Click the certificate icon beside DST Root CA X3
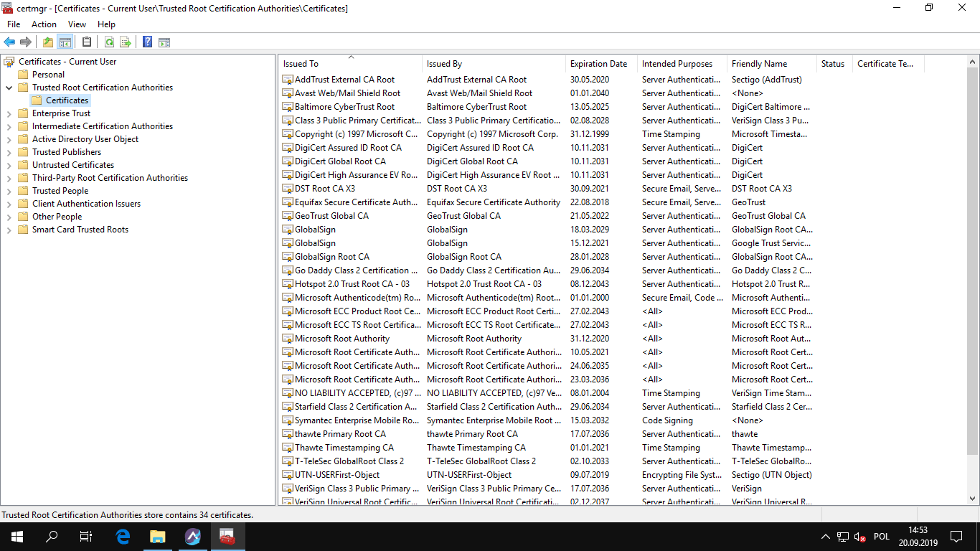The image size is (980, 551). [288, 189]
